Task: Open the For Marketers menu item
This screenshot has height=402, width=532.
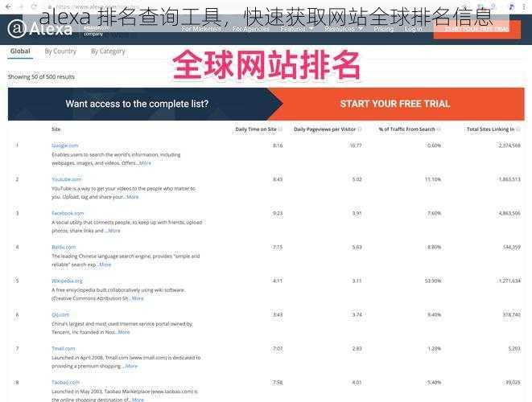Action: click(x=201, y=29)
